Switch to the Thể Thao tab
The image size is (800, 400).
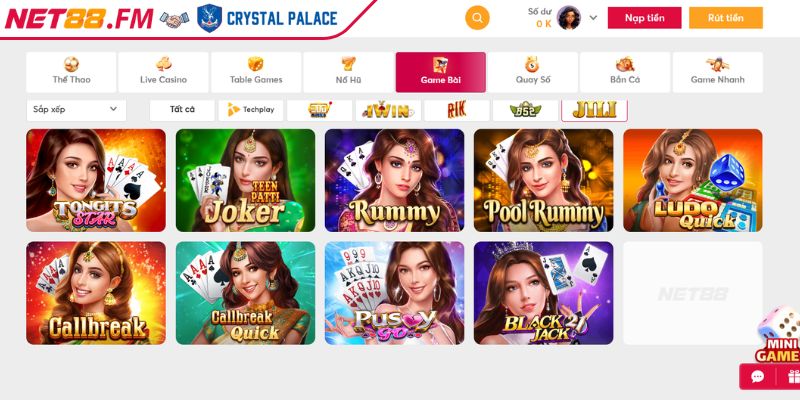pyautogui.click(x=71, y=72)
